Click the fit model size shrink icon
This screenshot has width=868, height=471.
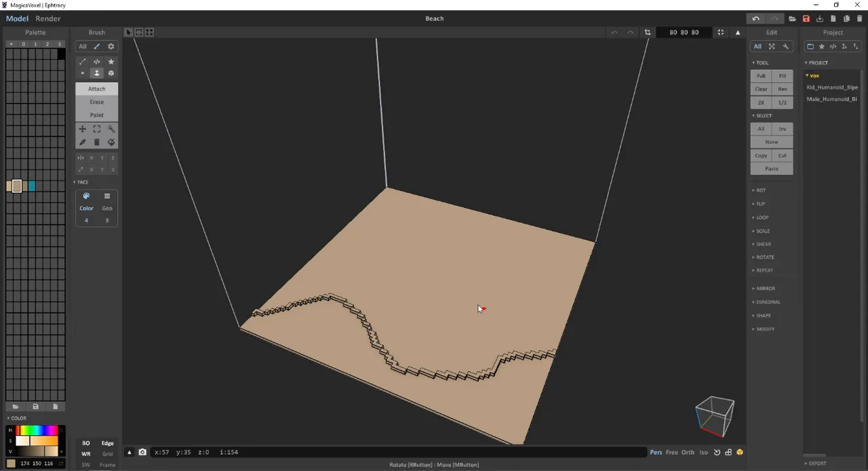tap(721, 33)
